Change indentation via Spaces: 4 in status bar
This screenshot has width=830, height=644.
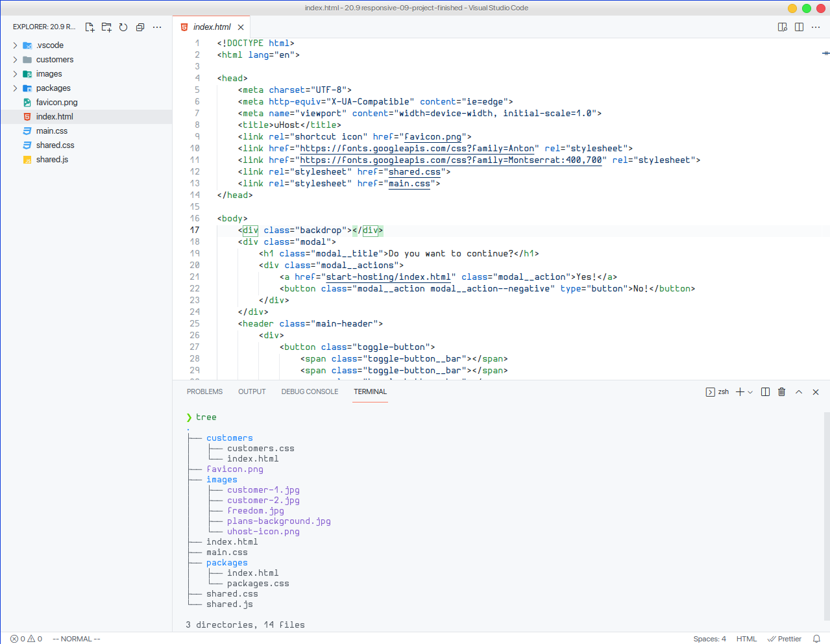(709, 639)
